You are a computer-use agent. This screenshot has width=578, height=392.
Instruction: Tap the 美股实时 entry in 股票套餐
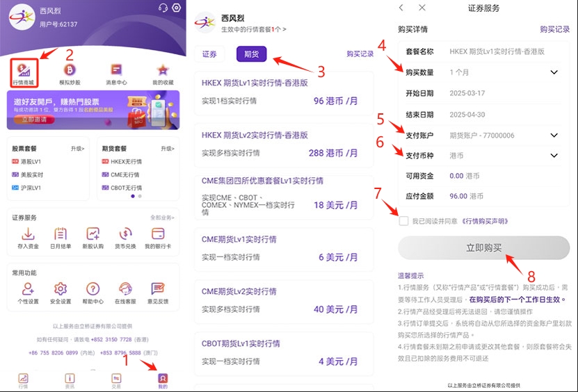pos(27,174)
